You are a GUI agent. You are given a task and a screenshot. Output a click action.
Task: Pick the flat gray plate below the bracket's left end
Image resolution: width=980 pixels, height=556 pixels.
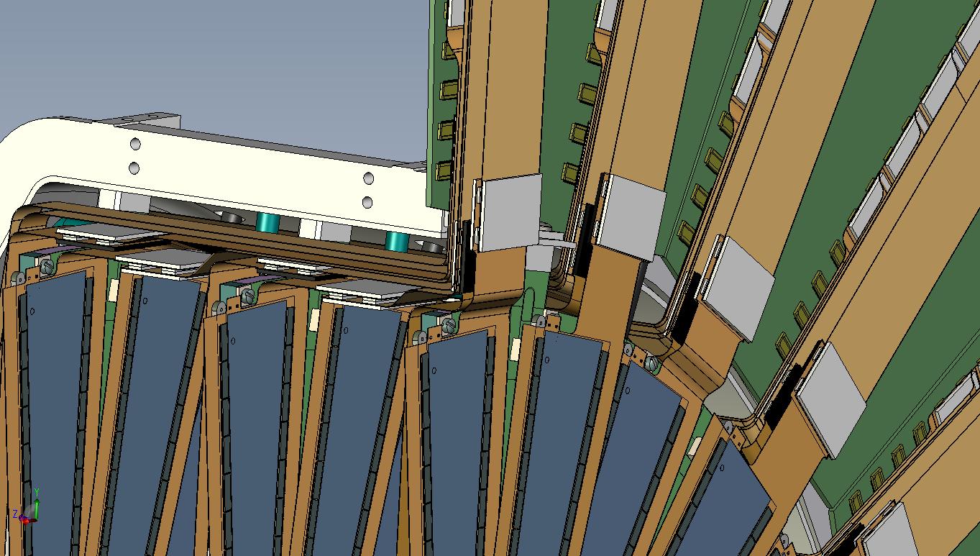click(90, 232)
